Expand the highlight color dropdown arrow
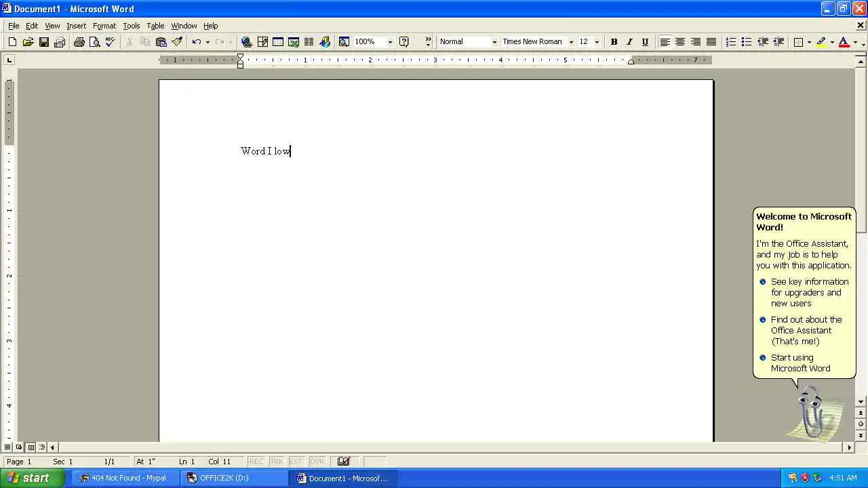The width and height of the screenshot is (868, 488). (x=832, y=42)
